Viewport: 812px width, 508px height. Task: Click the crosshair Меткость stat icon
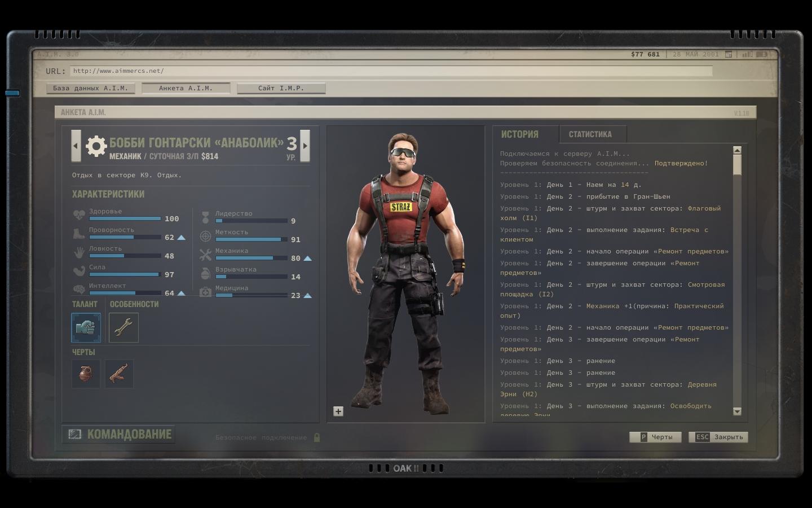(x=205, y=237)
